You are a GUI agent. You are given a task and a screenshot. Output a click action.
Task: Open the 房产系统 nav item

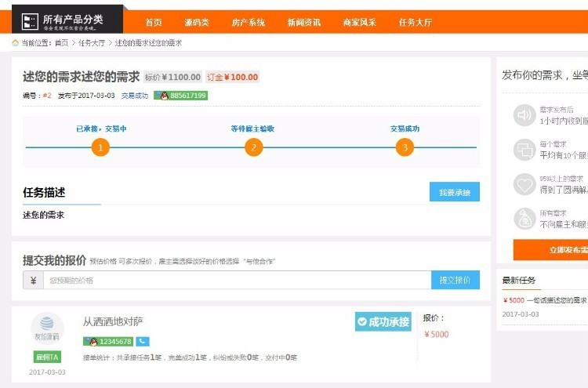pyautogui.click(x=248, y=23)
